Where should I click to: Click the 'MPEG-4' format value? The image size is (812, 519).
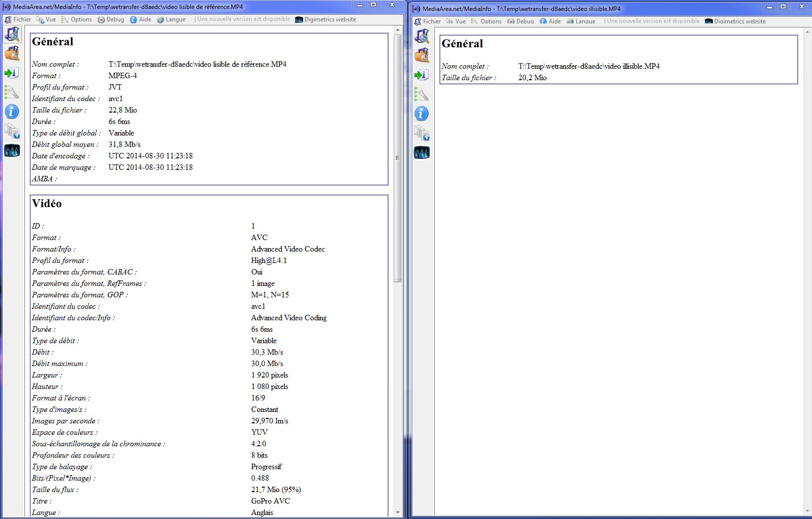click(123, 76)
